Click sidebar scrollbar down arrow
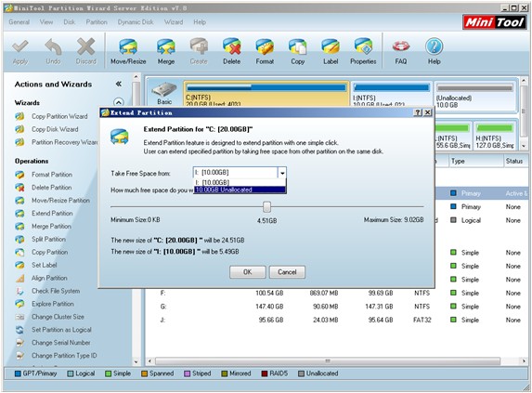Image resolution: width=532 pixels, height=393 pixels. point(136,361)
